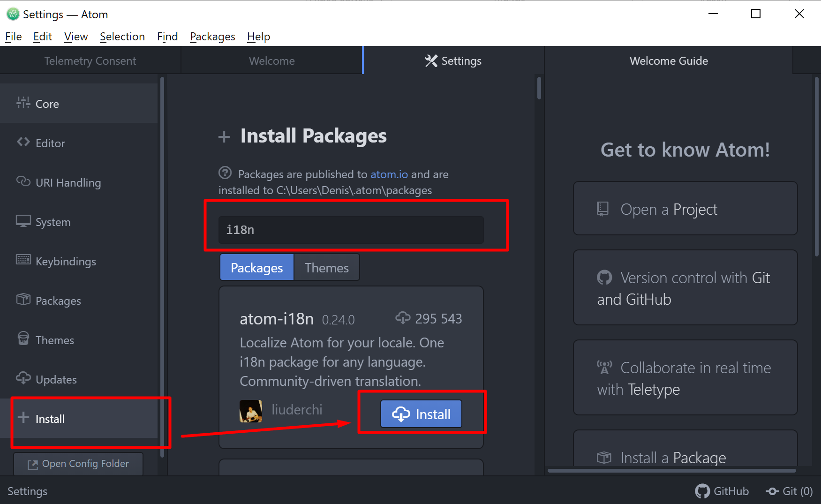The height and width of the screenshot is (504, 821).
Task: Open URI Handling settings
Action: coord(79,182)
